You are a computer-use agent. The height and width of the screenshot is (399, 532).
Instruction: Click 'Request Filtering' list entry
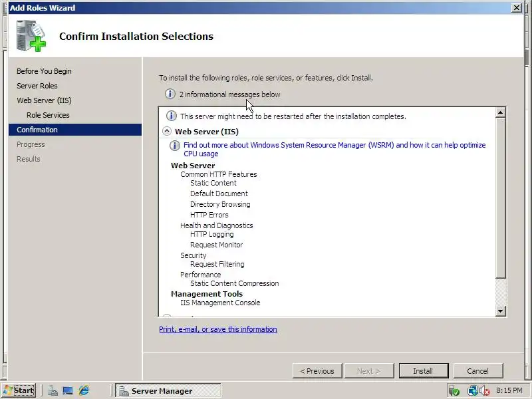pos(217,264)
